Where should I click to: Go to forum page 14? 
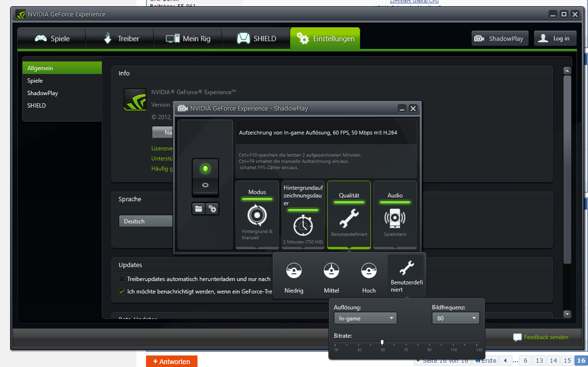coord(553,360)
